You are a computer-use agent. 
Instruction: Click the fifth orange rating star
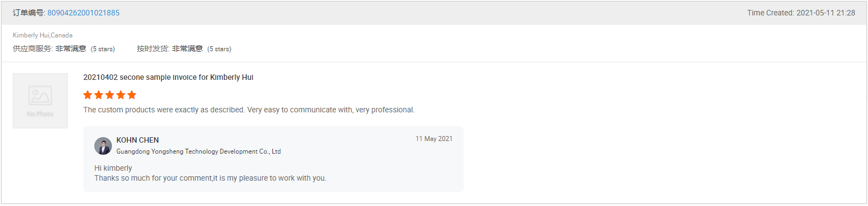[132, 95]
